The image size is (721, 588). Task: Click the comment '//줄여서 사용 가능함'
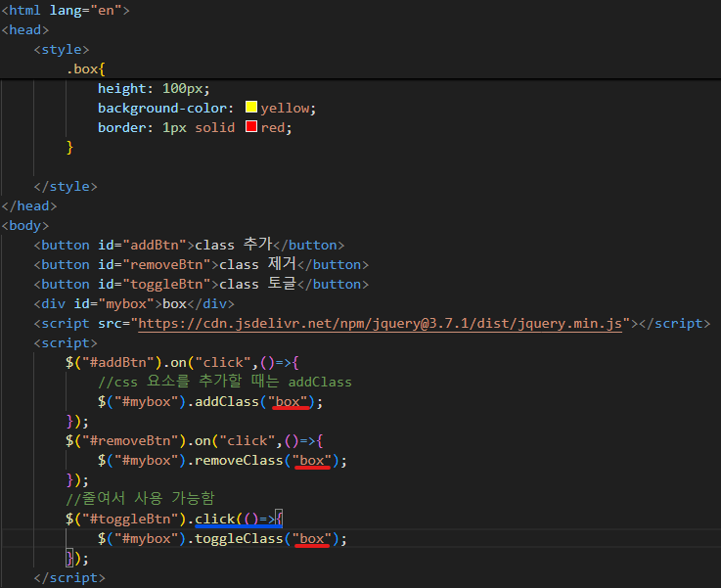pyautogui.click(x=140, y=499)
